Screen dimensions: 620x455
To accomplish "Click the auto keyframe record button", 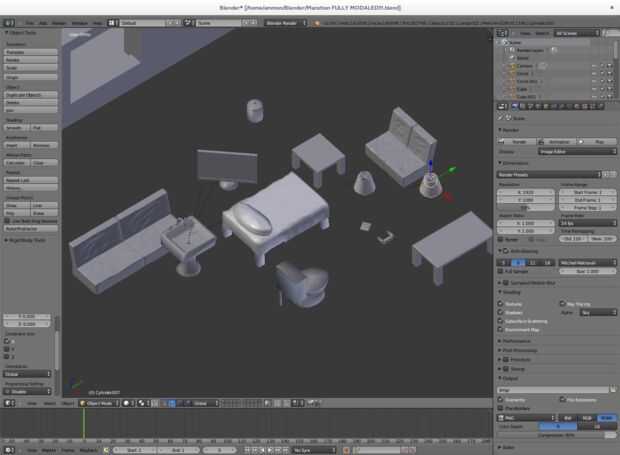I will click(x=346, y=450).
